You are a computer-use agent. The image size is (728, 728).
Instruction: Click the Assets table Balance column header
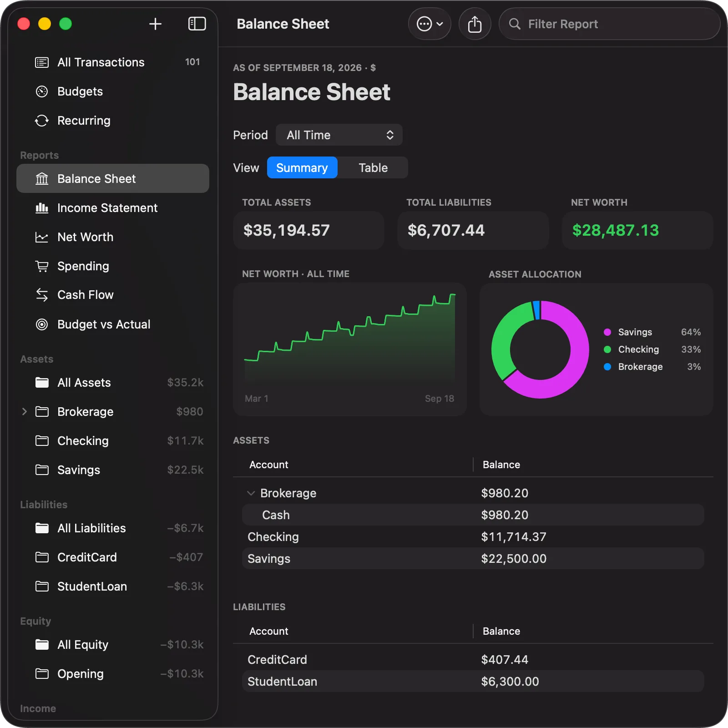(501, 465)
